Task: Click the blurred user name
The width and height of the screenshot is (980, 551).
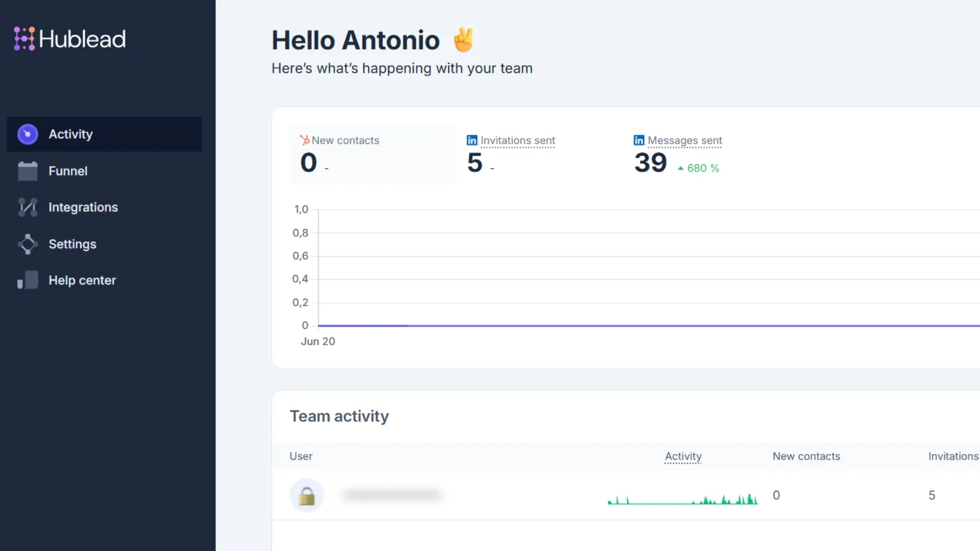Action: click(392, 494)
